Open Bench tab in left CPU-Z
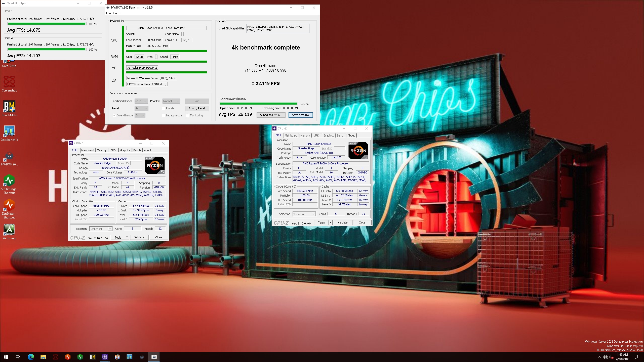The height and width of the screenshot is (362, 644). pyautogui.click(x=137, y=150)
